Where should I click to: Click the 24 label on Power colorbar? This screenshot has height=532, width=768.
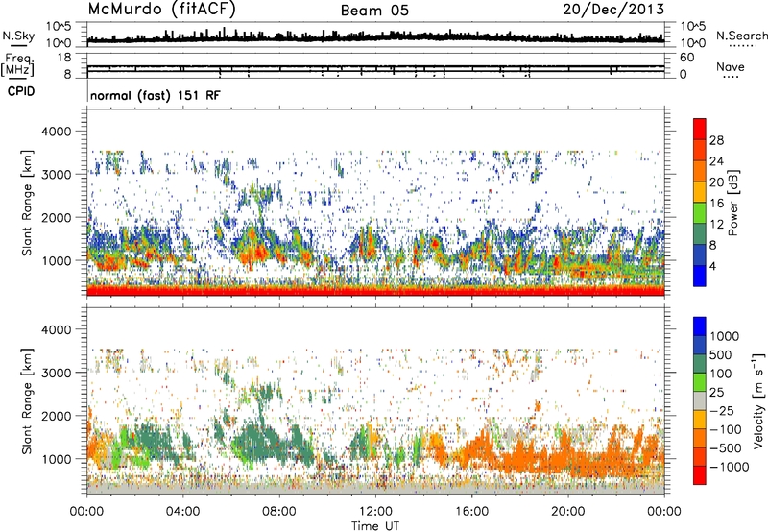click(716, 161)
